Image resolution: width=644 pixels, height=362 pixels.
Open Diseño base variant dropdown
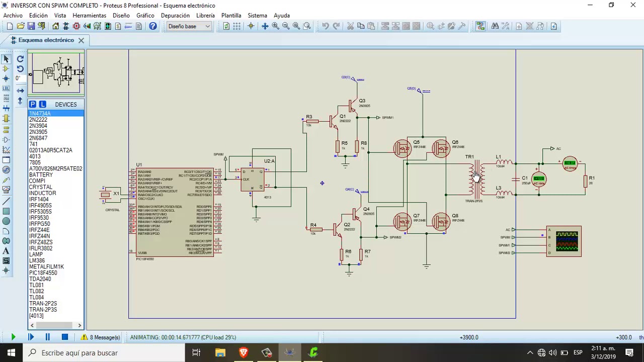(189, 26)
